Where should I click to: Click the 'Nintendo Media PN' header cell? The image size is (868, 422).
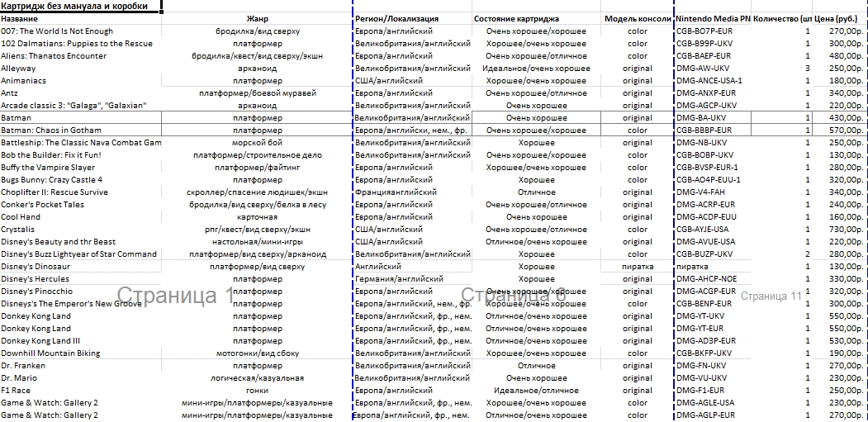tap(713, 19)
